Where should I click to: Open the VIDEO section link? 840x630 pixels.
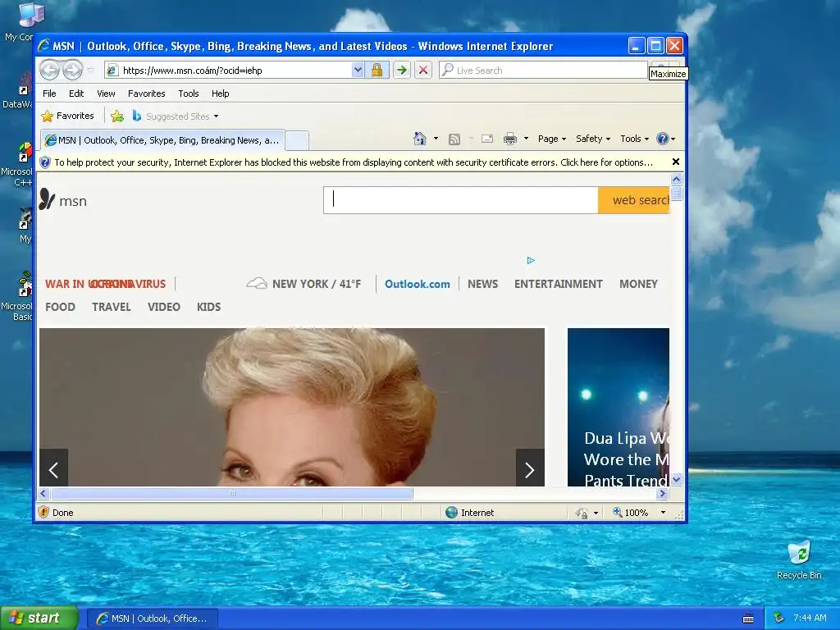[164, 307]
